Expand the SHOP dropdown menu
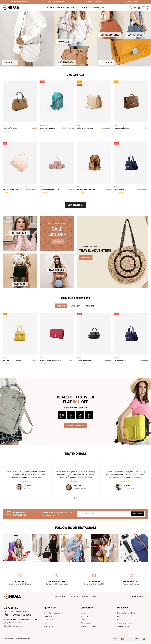 (x=61, y=8)
